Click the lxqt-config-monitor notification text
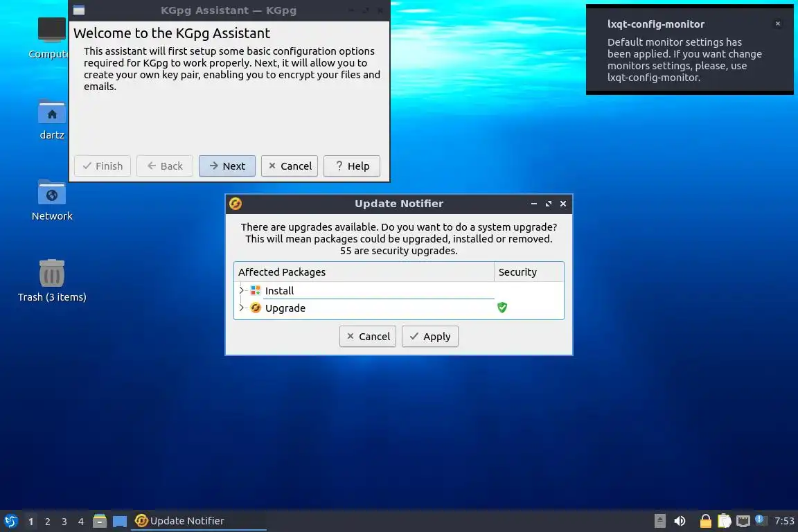798x532 pixels. [x=684, y=60]
